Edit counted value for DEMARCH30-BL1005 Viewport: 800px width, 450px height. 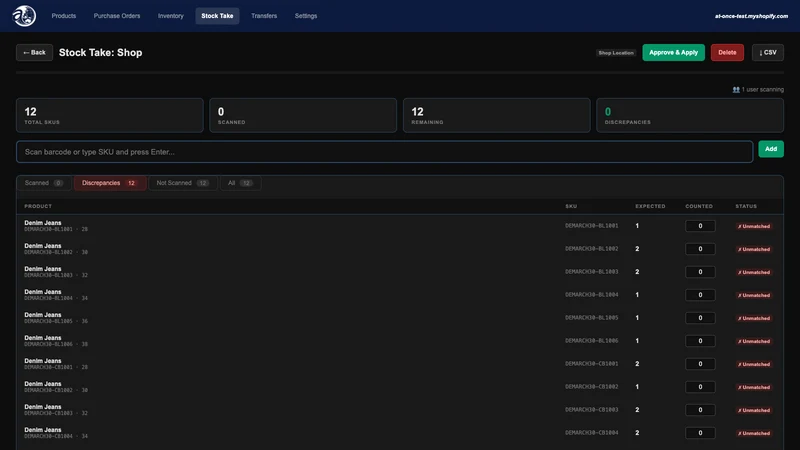click(x=700, y=318)
